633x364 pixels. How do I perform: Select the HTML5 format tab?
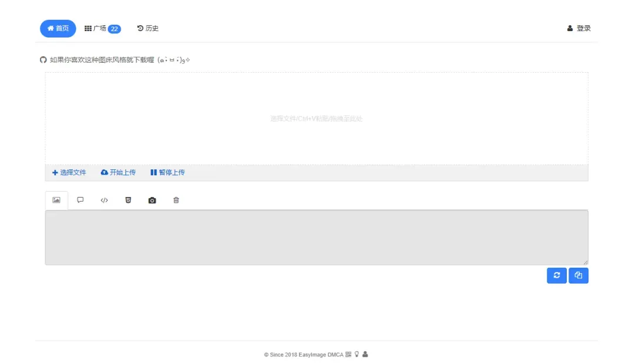[128, 200]
